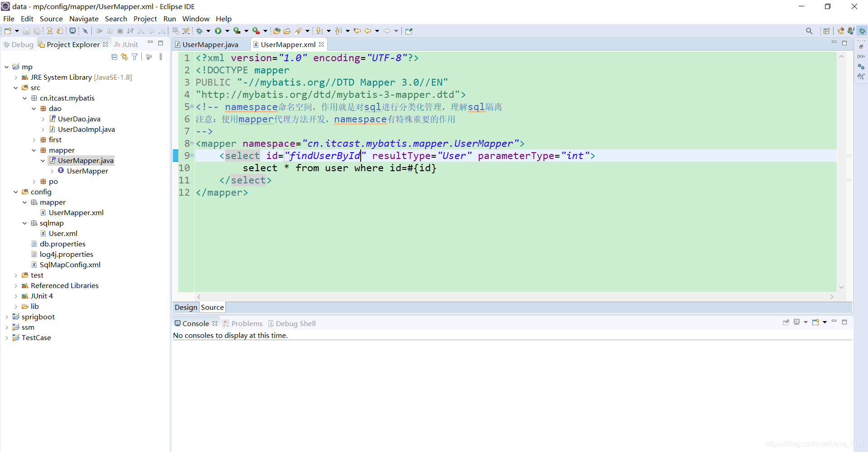
Task: Click the Skip All Breakpoints icon
Action: point(85,31)
